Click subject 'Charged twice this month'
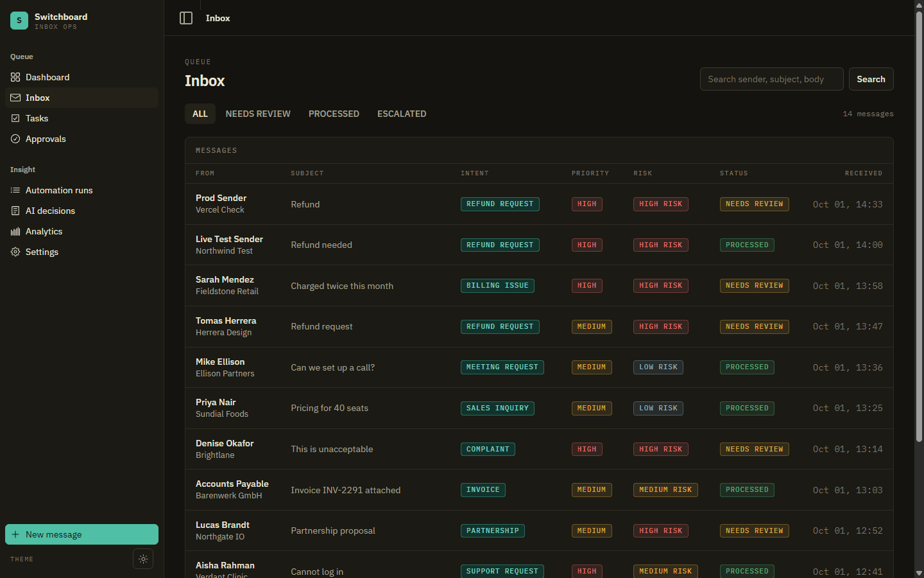The width and height of the screenshot is (924, 578). (342, 286)
